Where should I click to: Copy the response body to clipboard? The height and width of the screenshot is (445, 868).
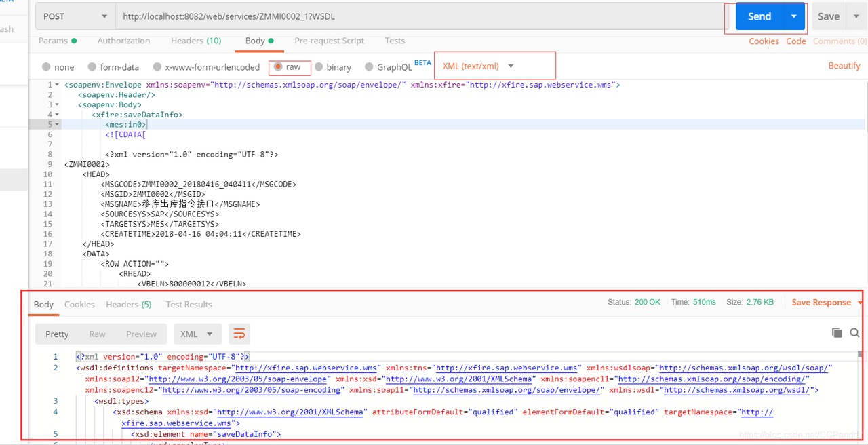[838, 332]
